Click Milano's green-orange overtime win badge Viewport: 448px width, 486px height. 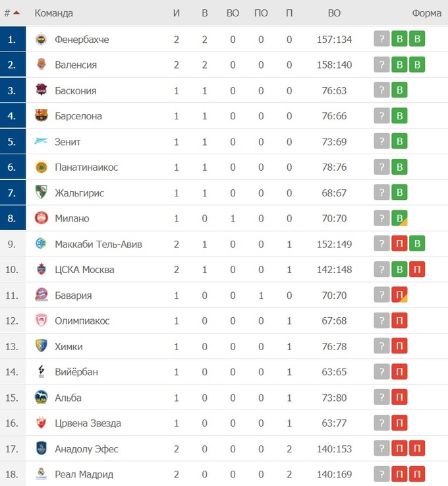point(399,218)
